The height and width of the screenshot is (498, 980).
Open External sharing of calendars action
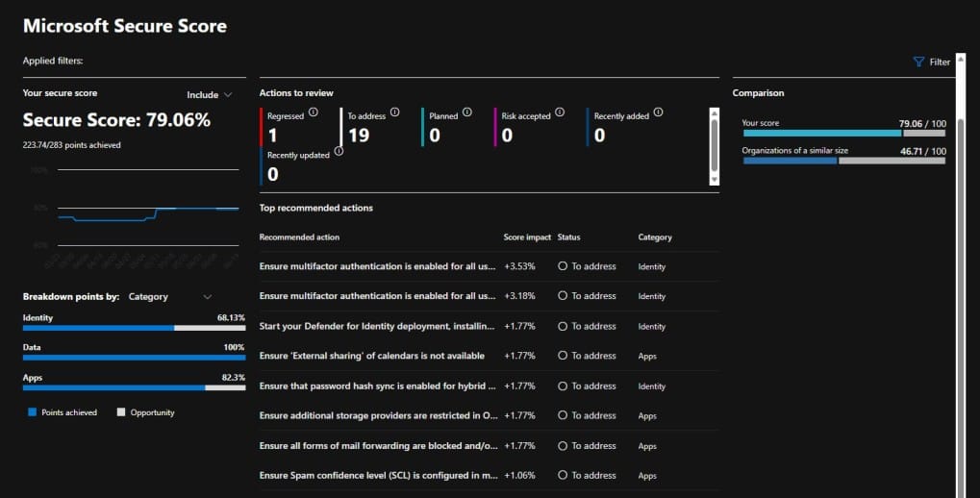[x=372, y=356]
